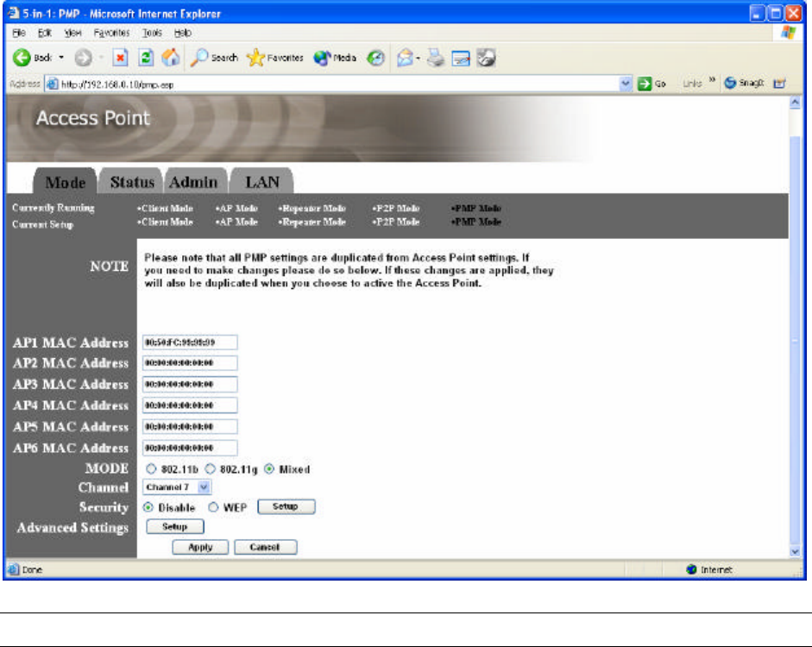
Task: Click the SnagIt toolbar icon
Action: point(730,83)
